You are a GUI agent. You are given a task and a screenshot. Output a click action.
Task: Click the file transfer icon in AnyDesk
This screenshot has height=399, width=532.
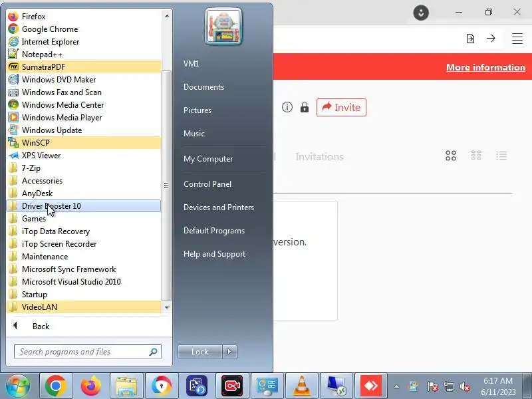[x=470, y=39]
